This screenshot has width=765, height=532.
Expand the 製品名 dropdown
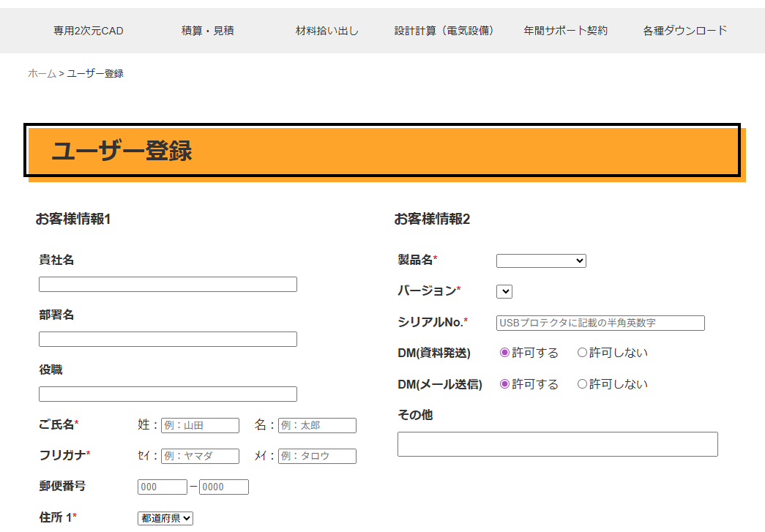tap(541, 261)
